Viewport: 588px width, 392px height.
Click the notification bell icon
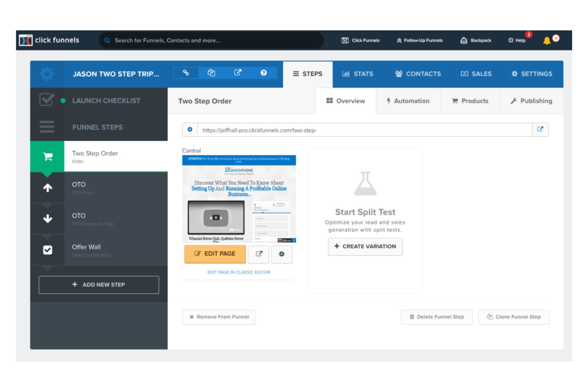(x=547, y=41)
